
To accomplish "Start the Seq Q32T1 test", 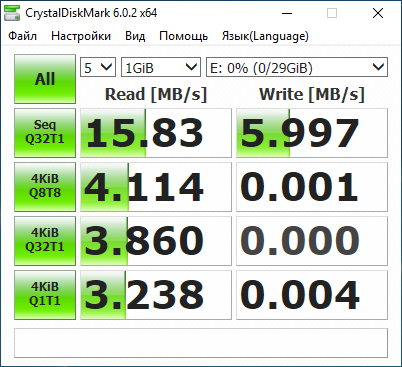I will coord(45,133).
